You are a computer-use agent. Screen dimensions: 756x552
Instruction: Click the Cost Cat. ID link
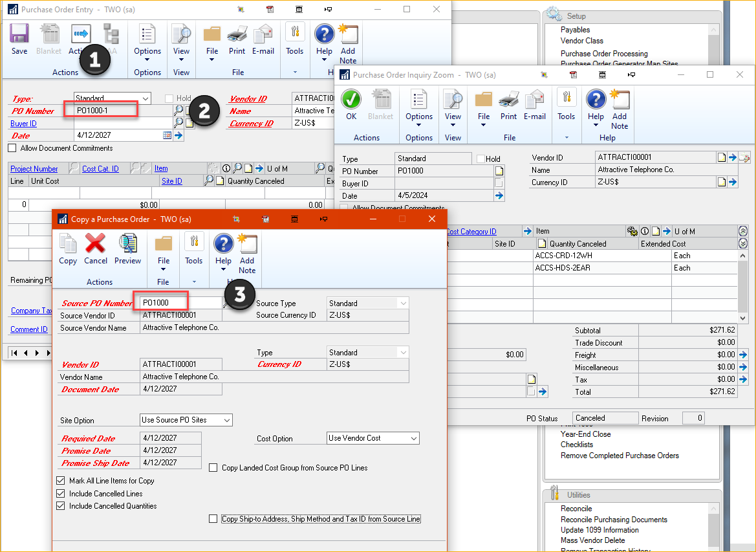coord(100,169)
